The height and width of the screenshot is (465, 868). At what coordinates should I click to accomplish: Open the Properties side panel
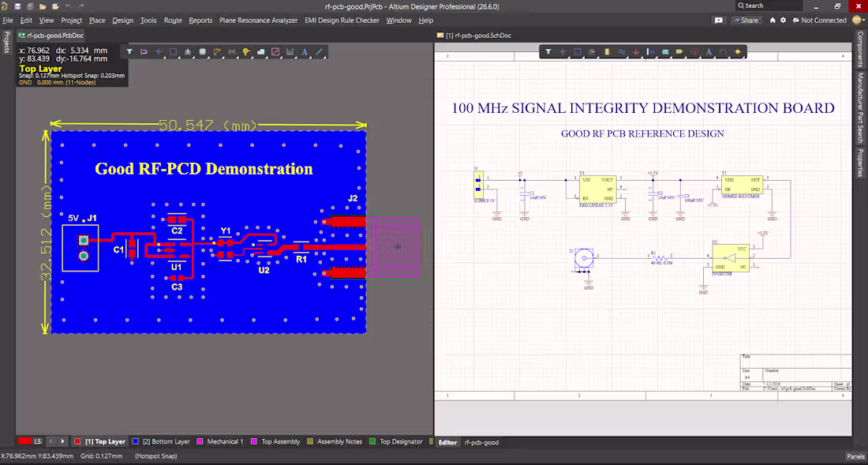click(861, 162)
